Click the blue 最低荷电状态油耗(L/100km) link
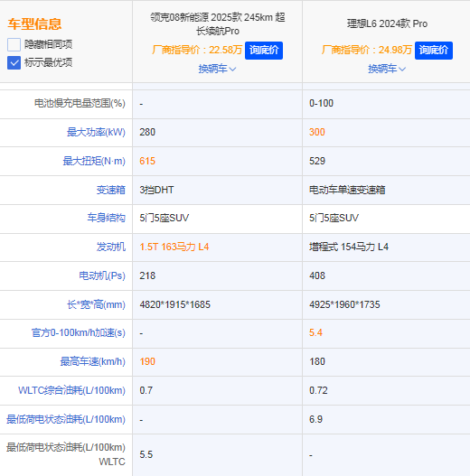This screenshot has height=476, width=470. tap(66, 419)
